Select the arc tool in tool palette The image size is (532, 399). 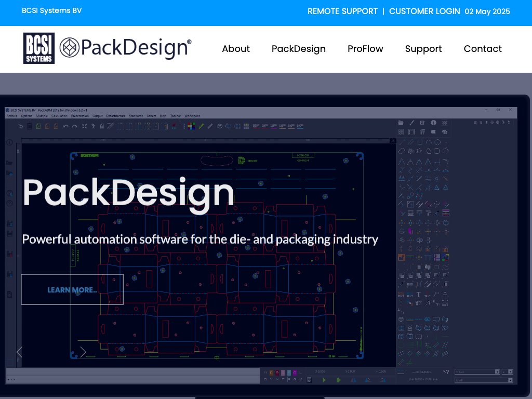pyautogui.click(x=429, y=142)
